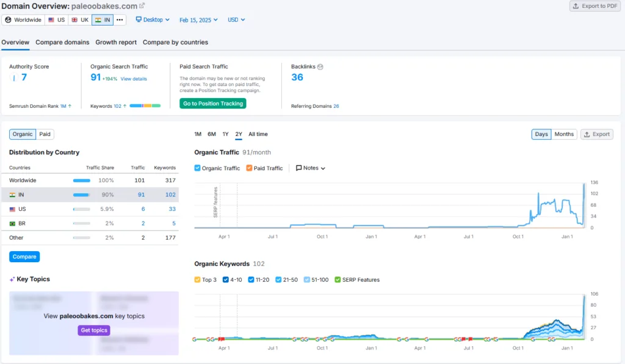This screenshot has height=364, width=625.
Task: Select the 1M time range
Action: [198, 134]
